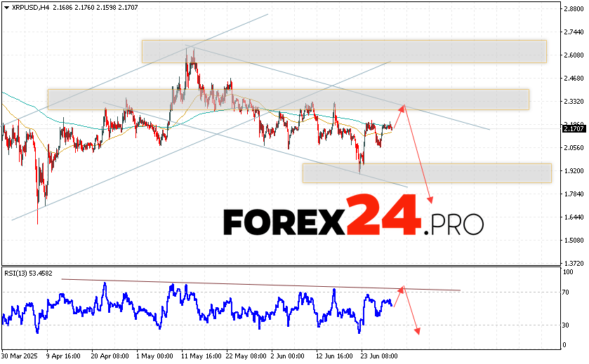Select the upper gray resistance zone near 2.6080
This screenshot has width=589, height=364.
343,51
